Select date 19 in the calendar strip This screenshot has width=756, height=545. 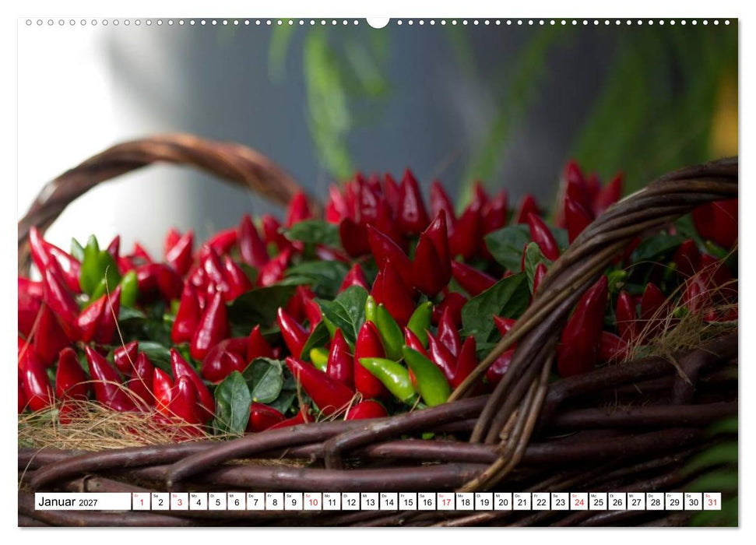(484, 501)
